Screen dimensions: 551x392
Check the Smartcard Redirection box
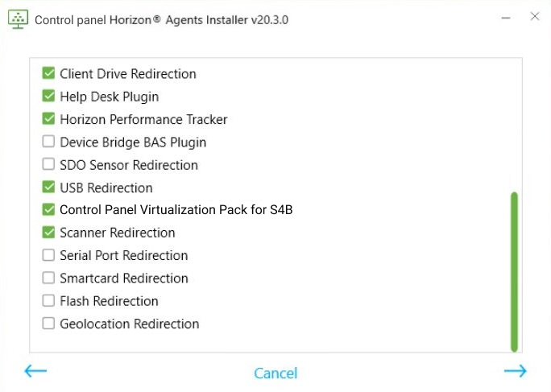click(x=48, y=279)
